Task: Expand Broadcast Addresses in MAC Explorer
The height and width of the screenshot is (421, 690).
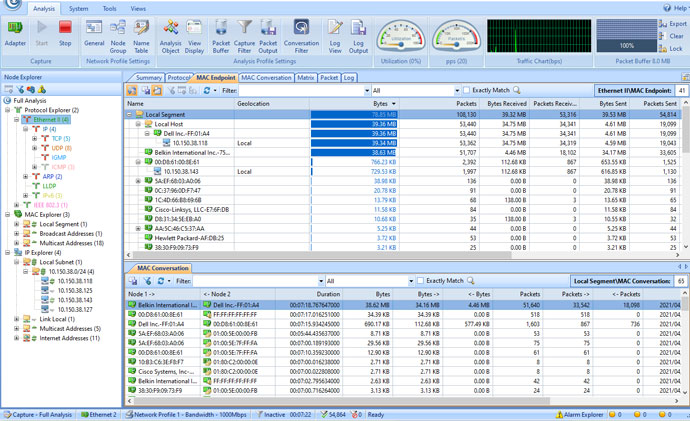Action: click(x=16, y=233)
